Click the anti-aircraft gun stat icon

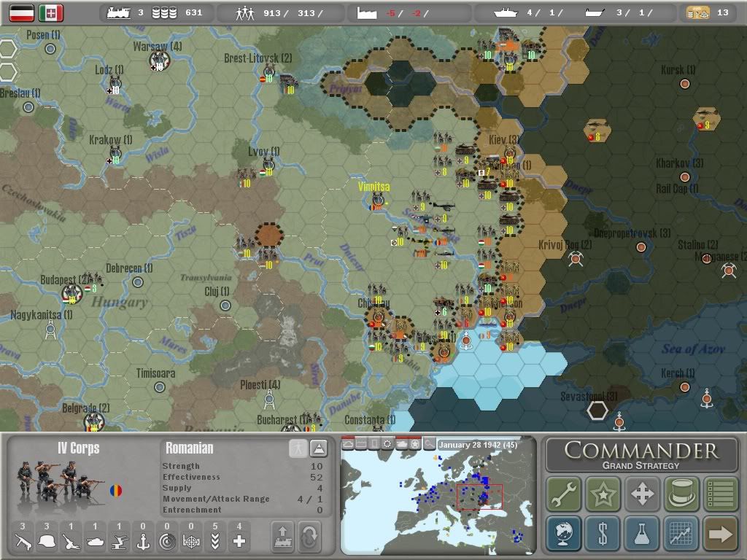coord(119,542)
